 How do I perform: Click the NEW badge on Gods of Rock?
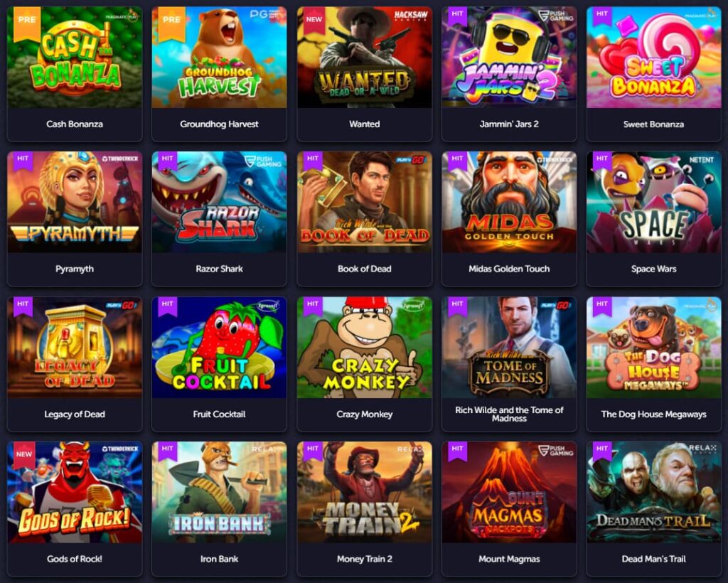click(24, 453)
